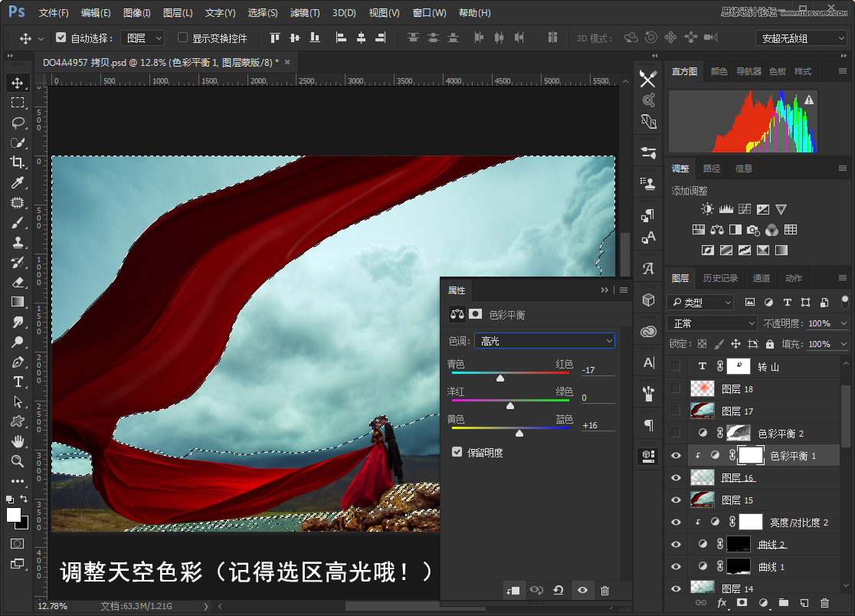The image size is (855, 616).
Task: Select the Eyedropper tool
Action: (18, 182)
